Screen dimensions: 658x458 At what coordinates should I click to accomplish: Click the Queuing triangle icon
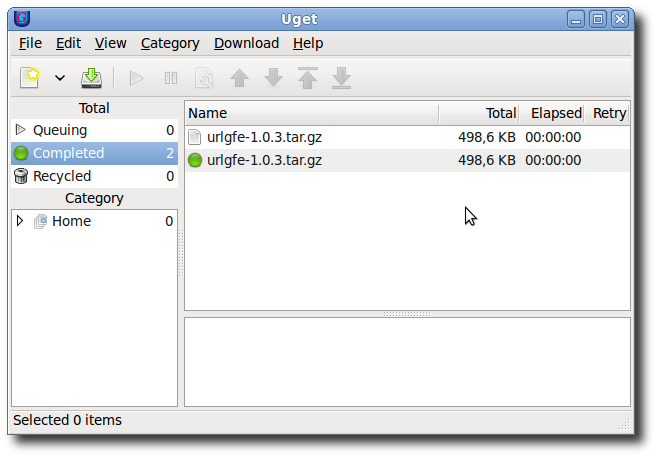(20, 130)
